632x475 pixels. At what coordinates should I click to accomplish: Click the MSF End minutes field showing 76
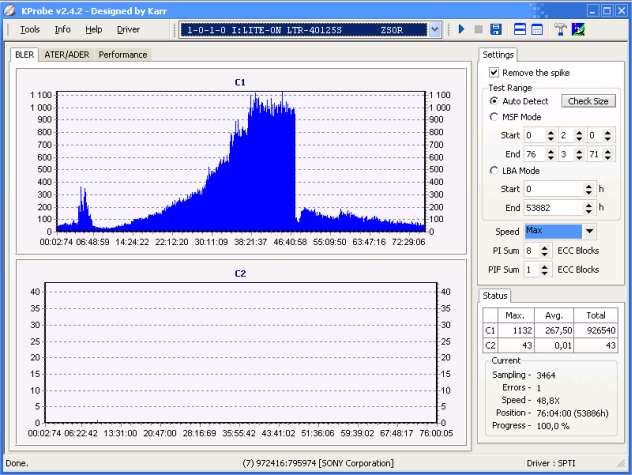click(534, 154)
